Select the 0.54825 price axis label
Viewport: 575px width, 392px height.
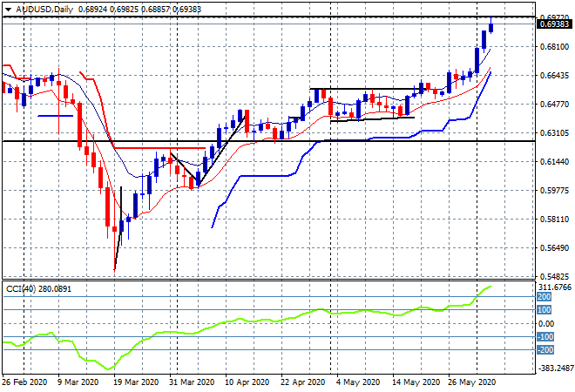(554, 276)
